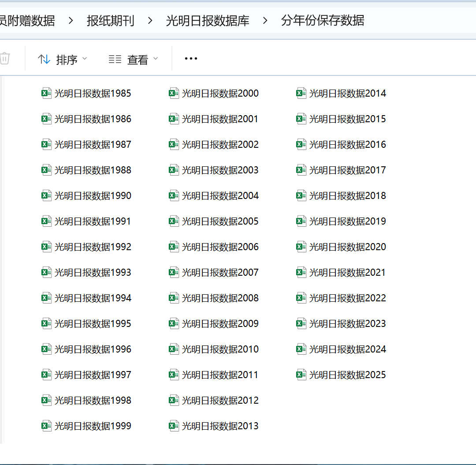476x465 pixels.
Task: Select file name 光明日报数据1993
Action: [x=93, y=272]
